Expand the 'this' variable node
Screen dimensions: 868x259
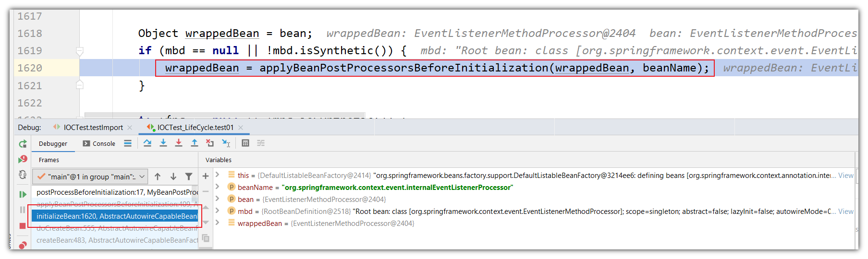point(218,175)
